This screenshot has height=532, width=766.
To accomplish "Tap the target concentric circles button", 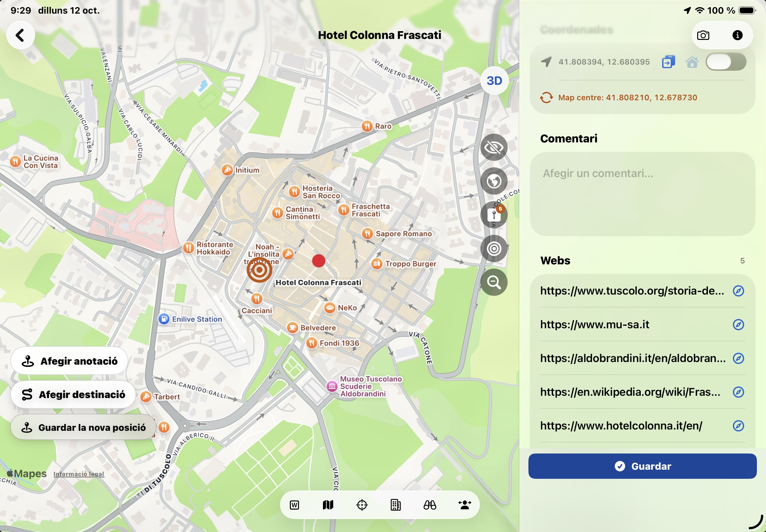I will pos(494,248).
